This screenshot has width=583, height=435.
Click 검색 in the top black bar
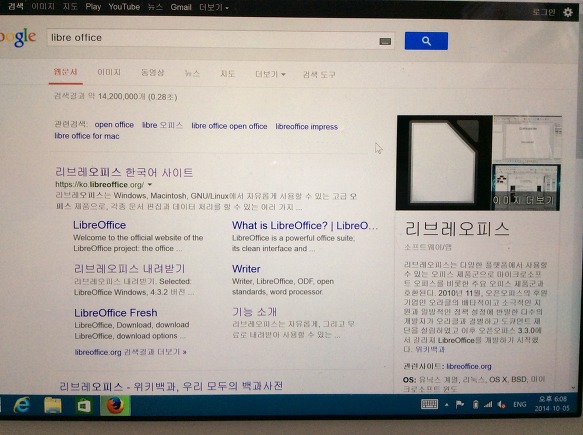point(16,6)
